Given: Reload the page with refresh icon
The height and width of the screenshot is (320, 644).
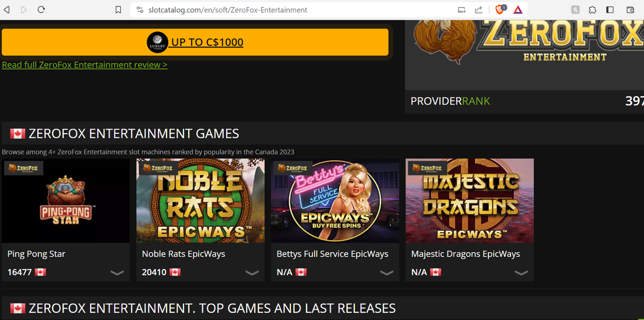Looking at the screenshot, I should coord(41,9).
